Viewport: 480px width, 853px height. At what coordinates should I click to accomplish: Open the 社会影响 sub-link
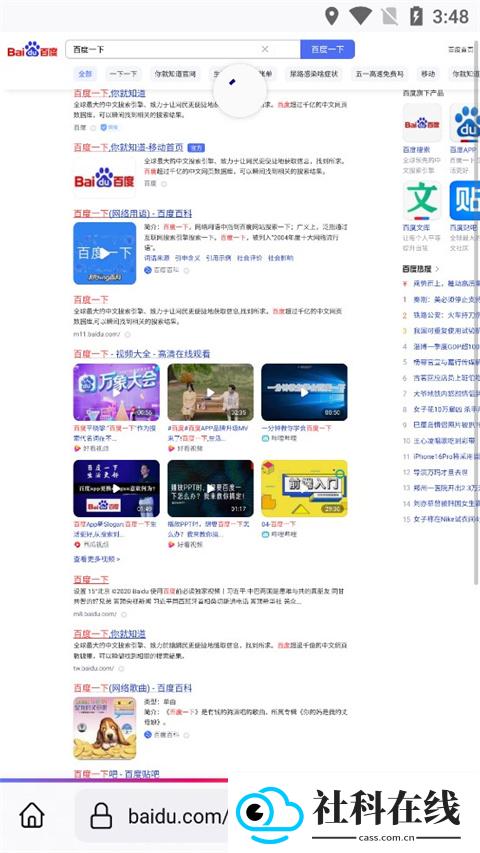coord(280,258)
